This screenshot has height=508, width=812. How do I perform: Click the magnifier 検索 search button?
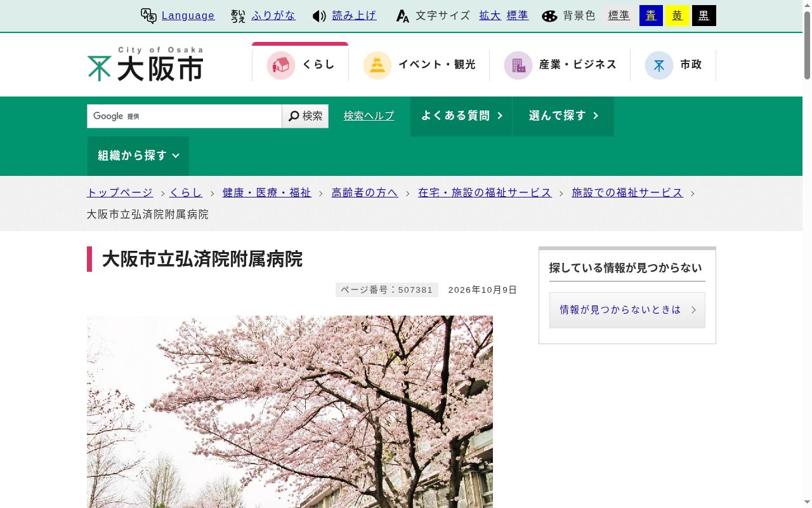(305, 116)
